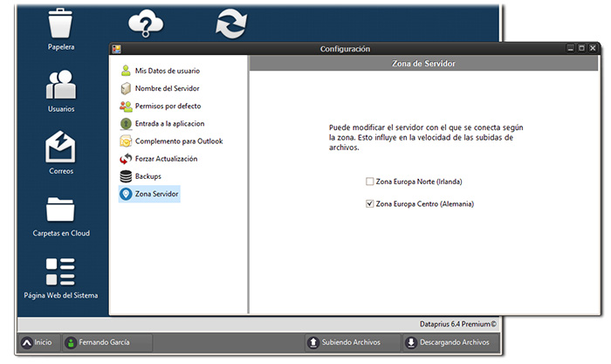Select Forzar Actualización entry
This screenshot has height=364, width=611.
point(159,159)
